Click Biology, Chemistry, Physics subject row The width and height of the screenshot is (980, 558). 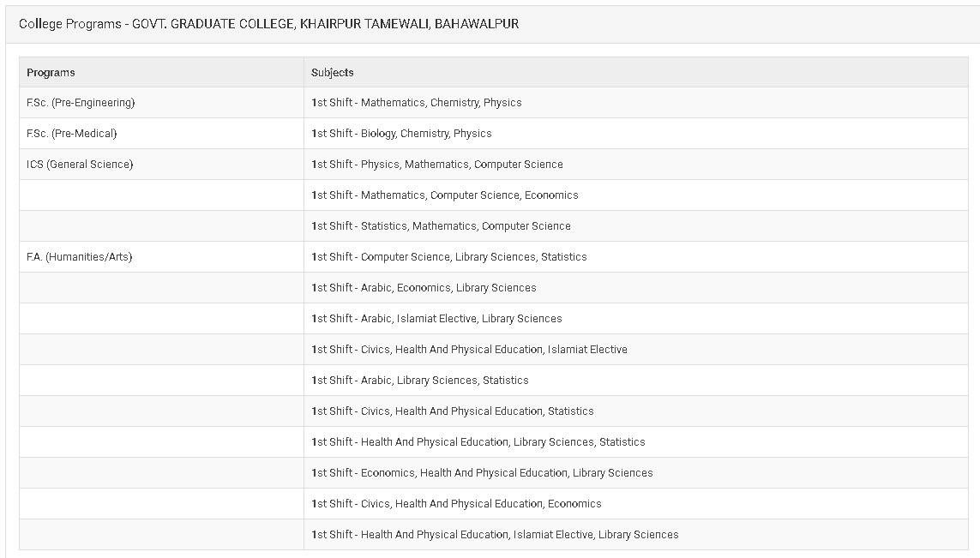(636, 133)
